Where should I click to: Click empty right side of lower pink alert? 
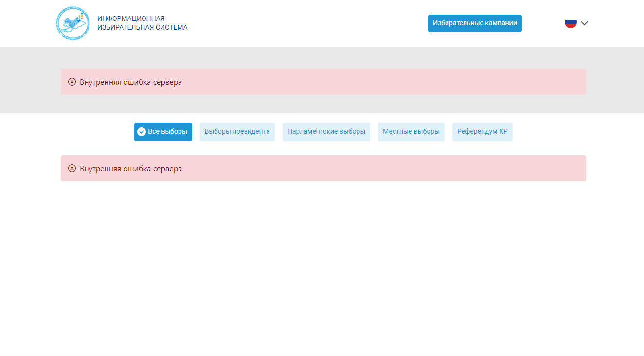438,168
